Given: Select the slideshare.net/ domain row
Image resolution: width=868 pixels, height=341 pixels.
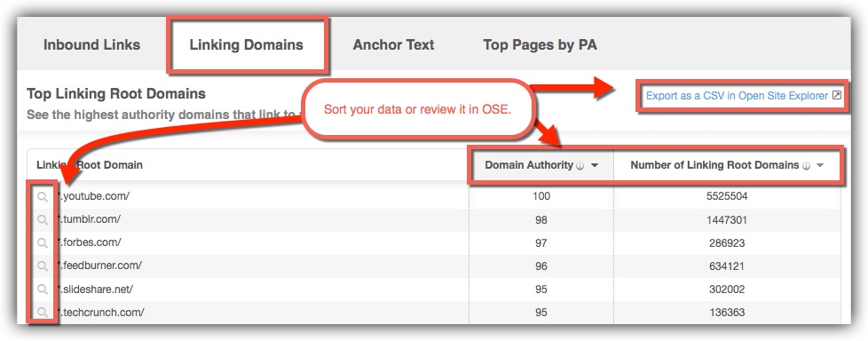Looking at the screenshot, I should [433, 289].
